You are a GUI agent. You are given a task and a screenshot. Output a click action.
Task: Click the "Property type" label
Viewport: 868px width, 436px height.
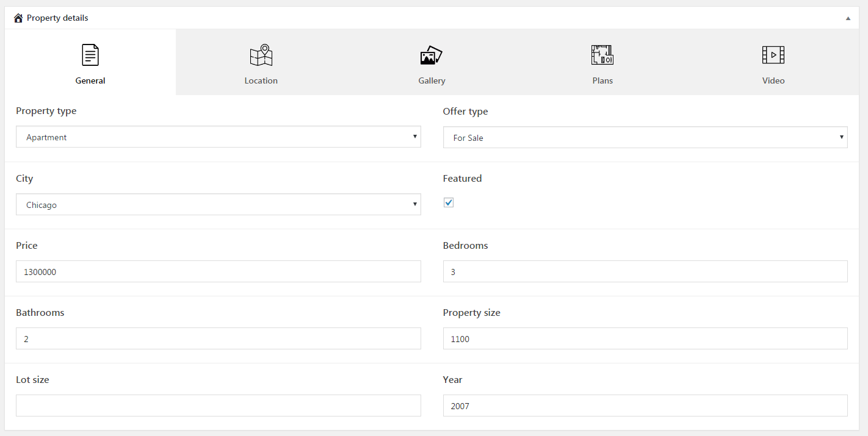[46, 111]
